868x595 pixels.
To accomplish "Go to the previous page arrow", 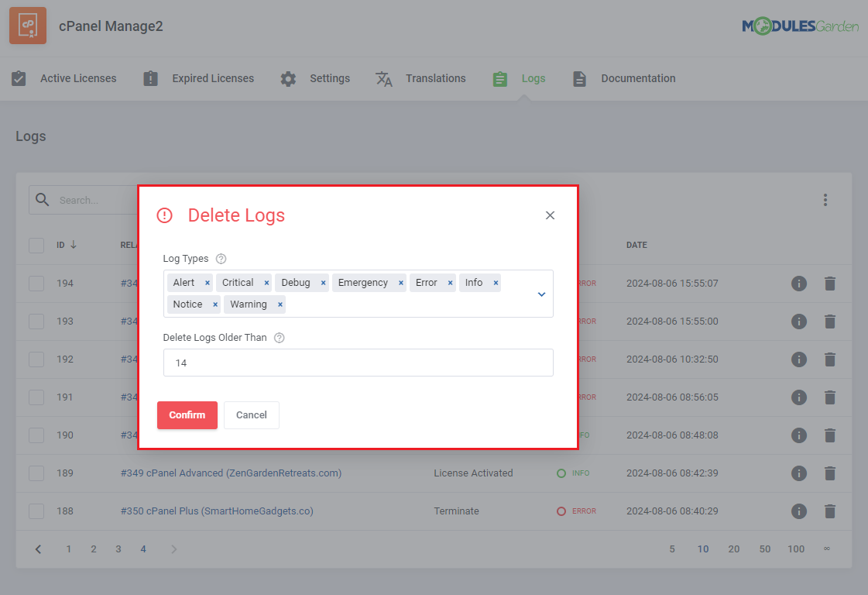I will [38, 549].
